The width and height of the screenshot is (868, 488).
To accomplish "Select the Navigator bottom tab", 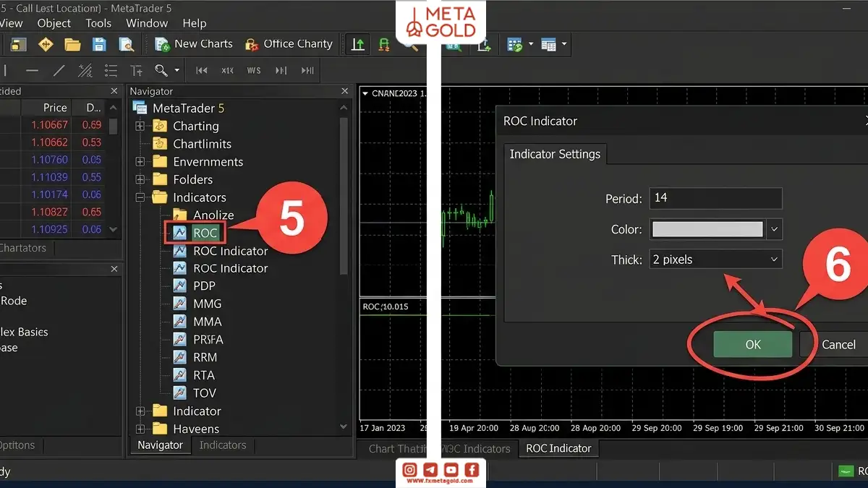I will (161, 445).
